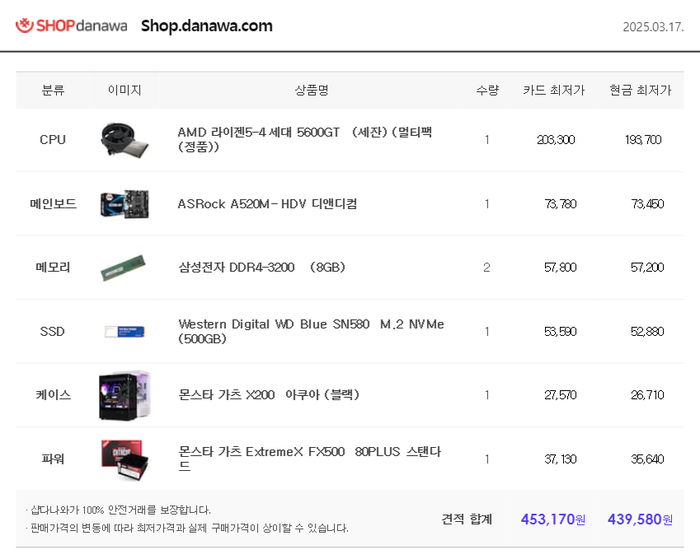
Task: Click the ASRock motherboard product image
Action: pos(124,204)
